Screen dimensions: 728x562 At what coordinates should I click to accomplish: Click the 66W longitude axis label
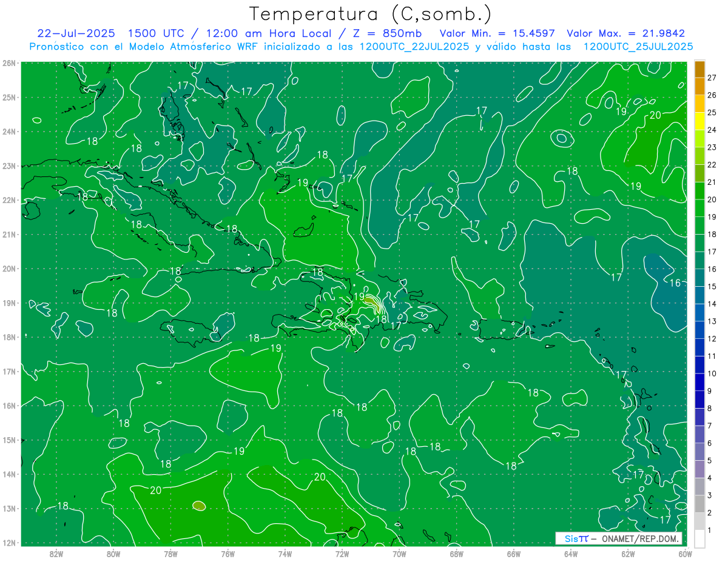(x=514, y=554)
